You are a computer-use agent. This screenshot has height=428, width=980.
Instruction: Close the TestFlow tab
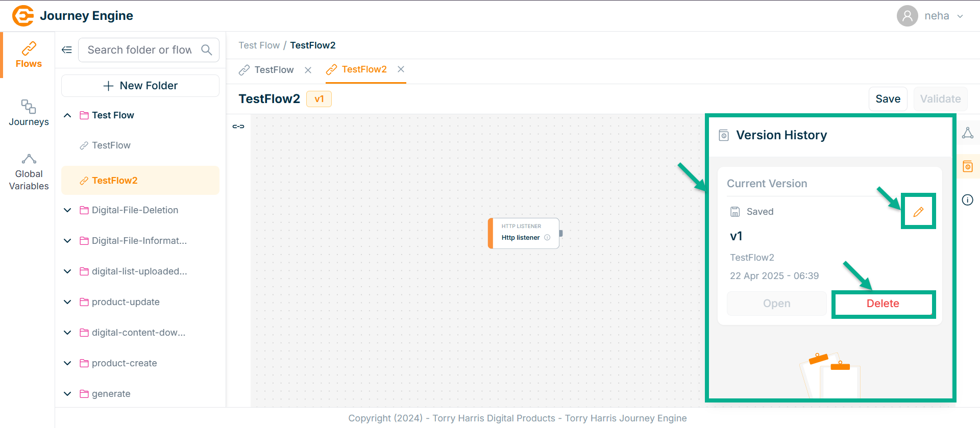click(x=308, y=70)
